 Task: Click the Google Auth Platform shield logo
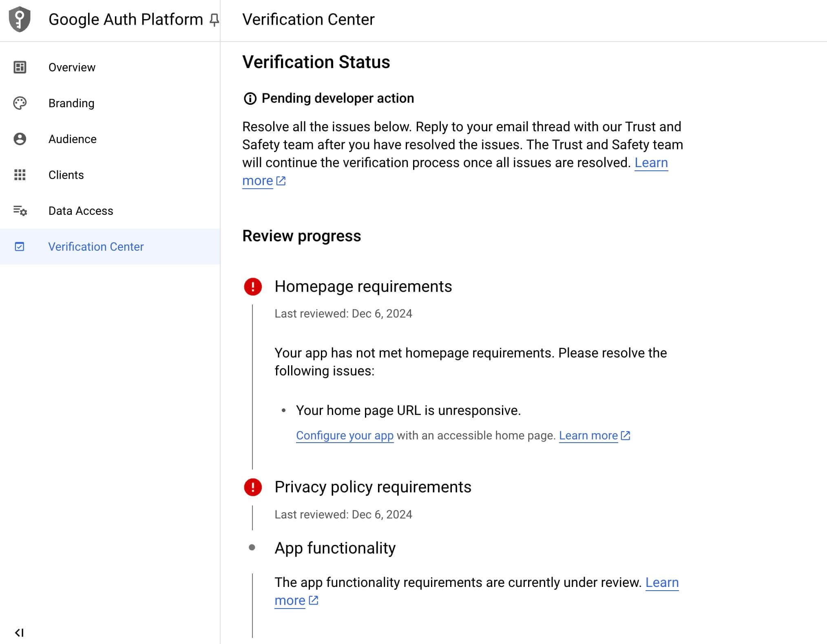pos(19,19)
